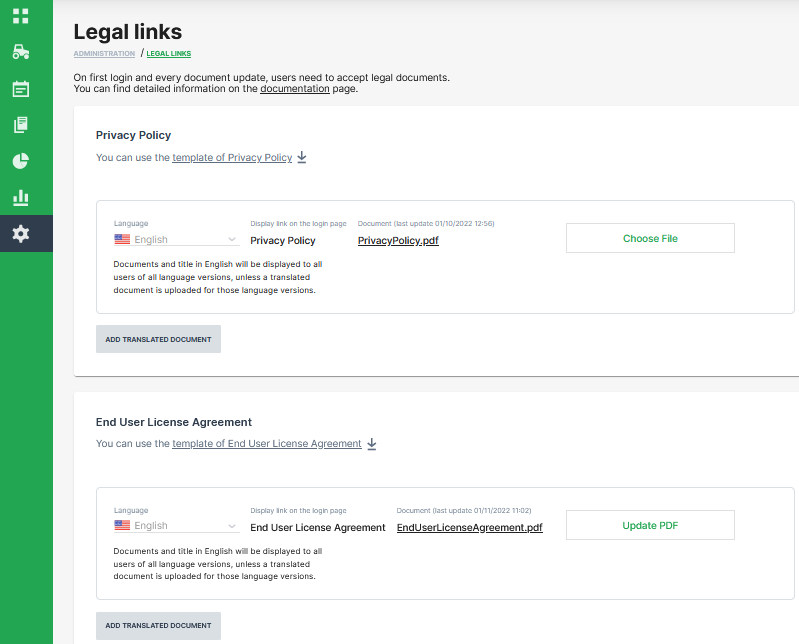Open the calendar schedule icon in sidebar
The width and height of the screenshot is (799, 644).
[20, 89]
